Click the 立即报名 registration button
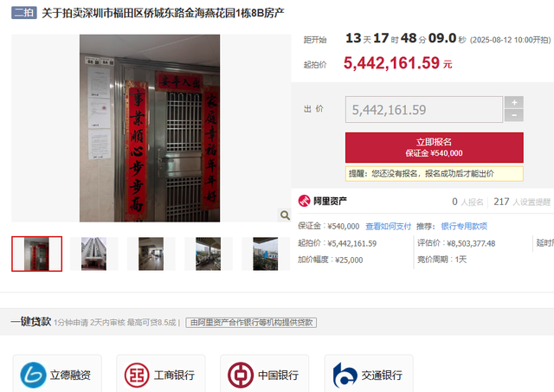 [435, 147]
